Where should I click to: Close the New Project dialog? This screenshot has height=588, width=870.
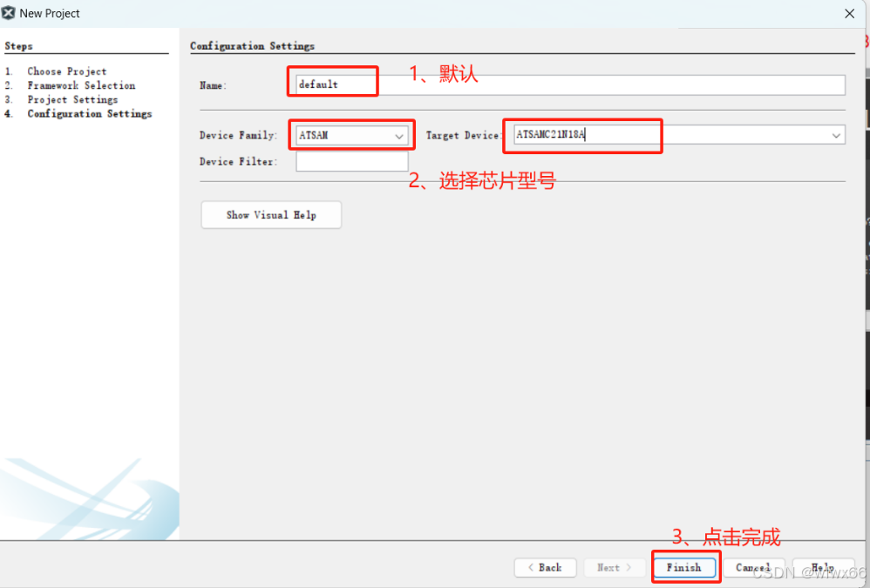(x=848, y=13)
